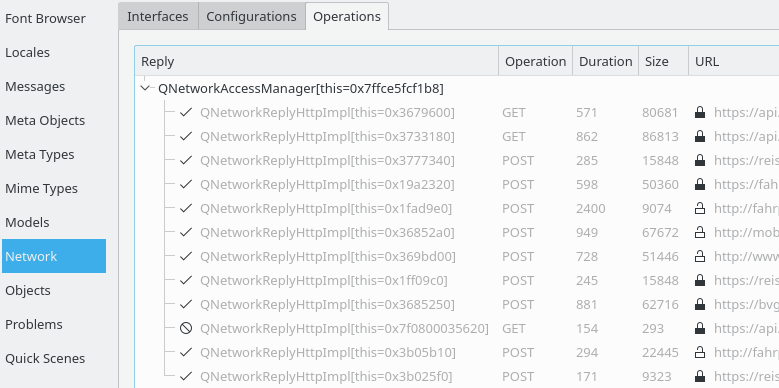Select reply QNetworkReplyHttpImpl[this=0x3679600]
This screenshot has width=779, height=388.
(327, 113)
